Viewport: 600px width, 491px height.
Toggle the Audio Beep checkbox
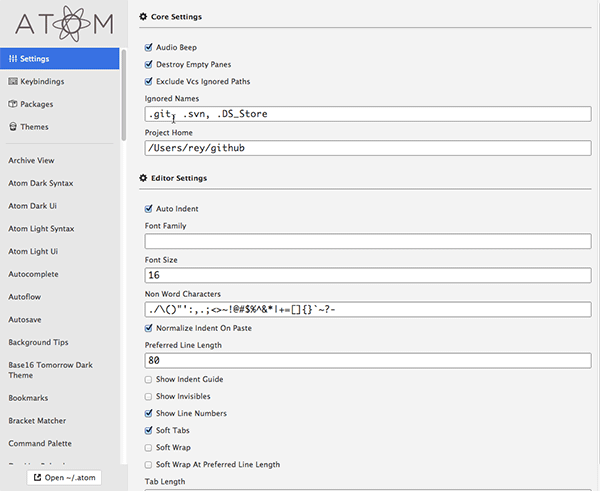[148, 47]
